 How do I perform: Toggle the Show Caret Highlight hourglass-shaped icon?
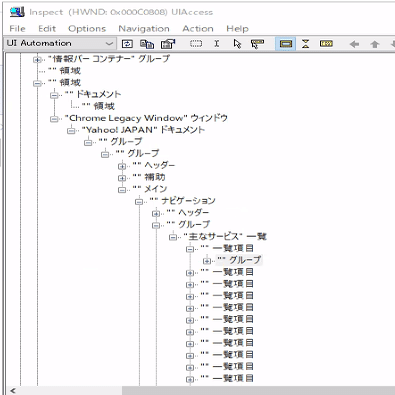coord(305,44)
